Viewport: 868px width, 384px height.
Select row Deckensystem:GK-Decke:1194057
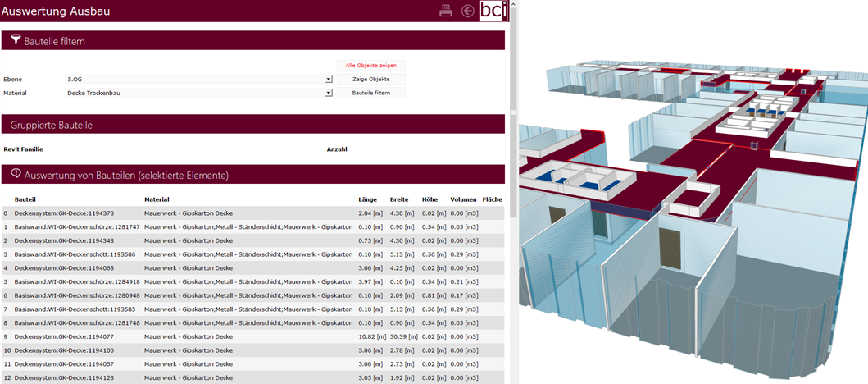(x=253, y=364)
